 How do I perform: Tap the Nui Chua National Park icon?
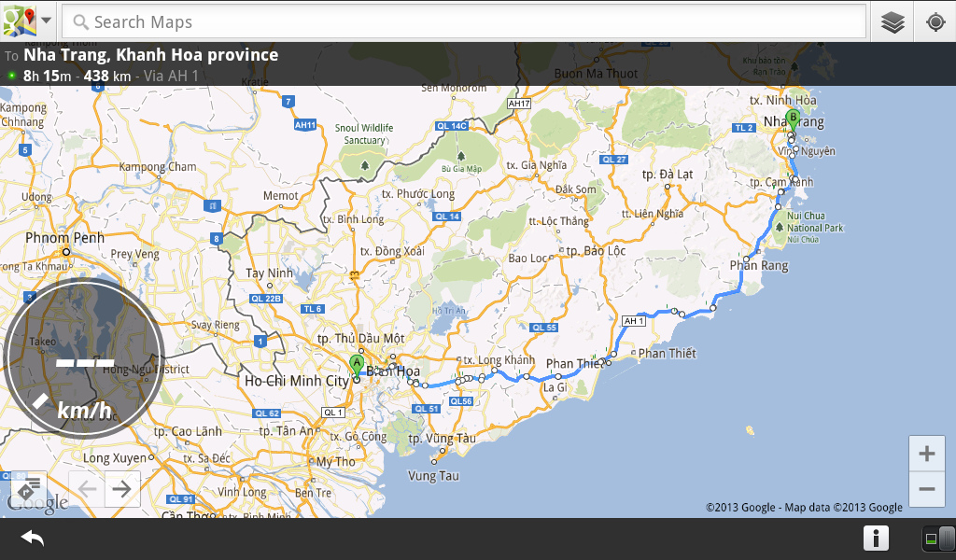[x=778, y=227]
